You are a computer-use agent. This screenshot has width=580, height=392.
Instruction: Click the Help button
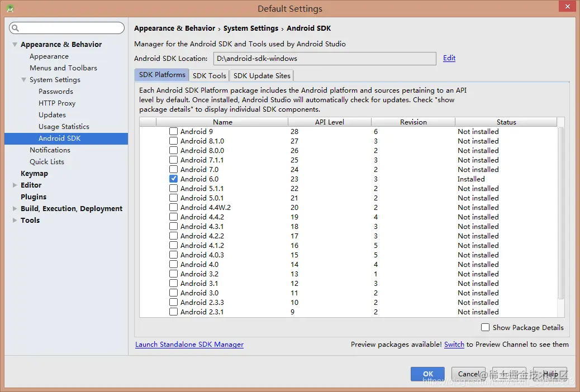tap(550, 374)
